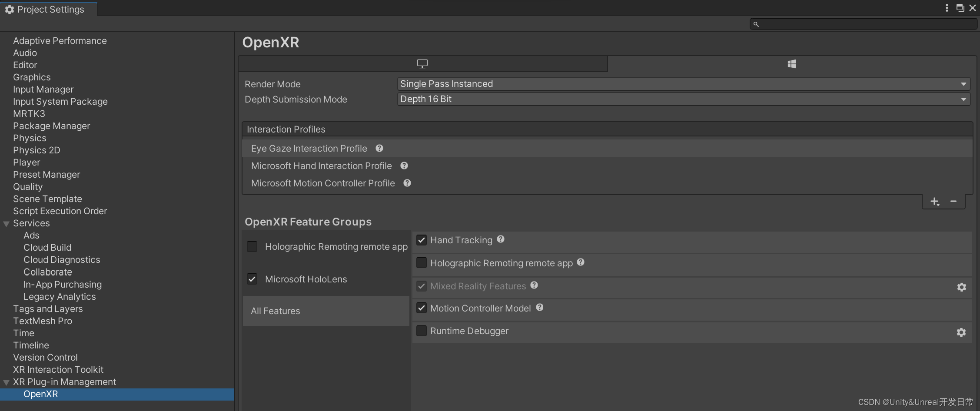980x411 pixels.
Task: Collapse the Services tree section
Action: 7,224
